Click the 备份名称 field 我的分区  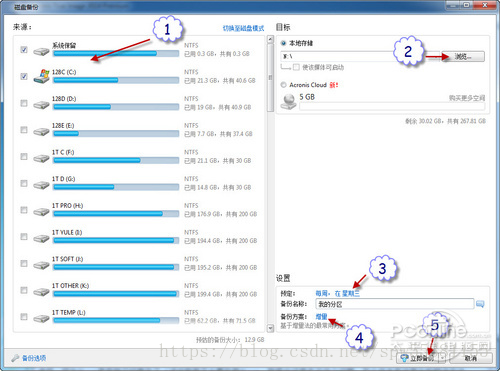tap(394, 304)
